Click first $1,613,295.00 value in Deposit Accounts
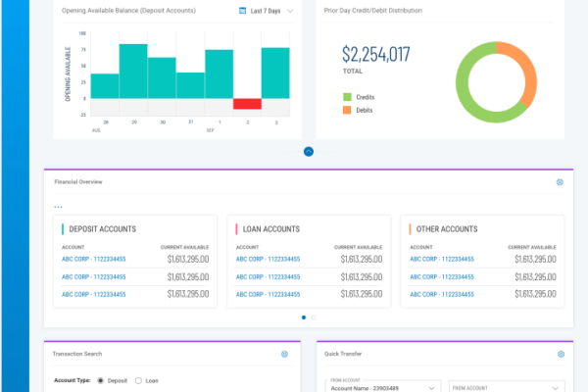This screenshot has height=392, width=588. tap(188, 259)
